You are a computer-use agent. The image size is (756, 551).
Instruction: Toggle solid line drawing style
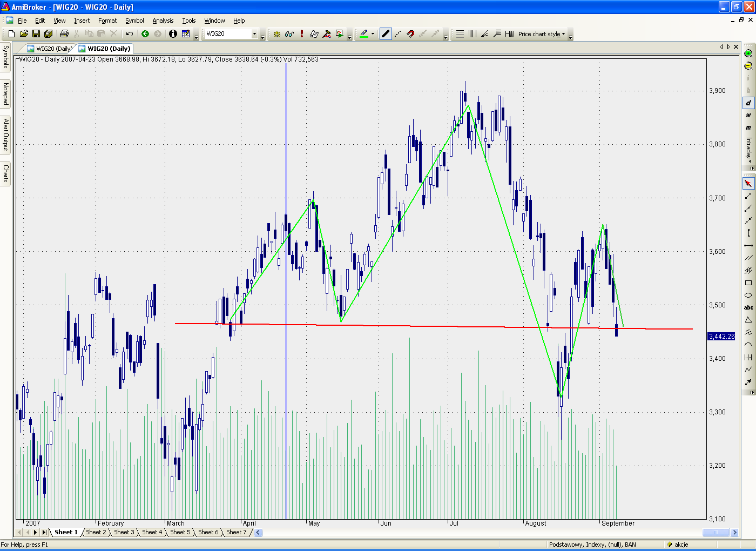tap(386, 34)
